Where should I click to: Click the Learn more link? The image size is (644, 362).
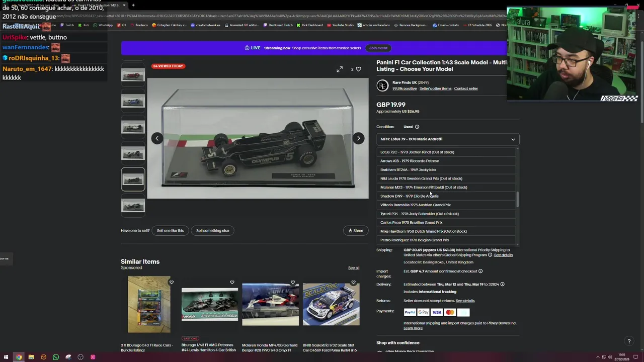pyautogui.click(x=413, y=328)
